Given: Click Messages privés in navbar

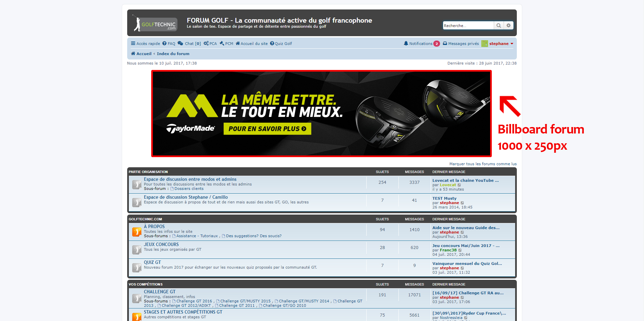Looking at the screenshot, I should click(463, 44).
